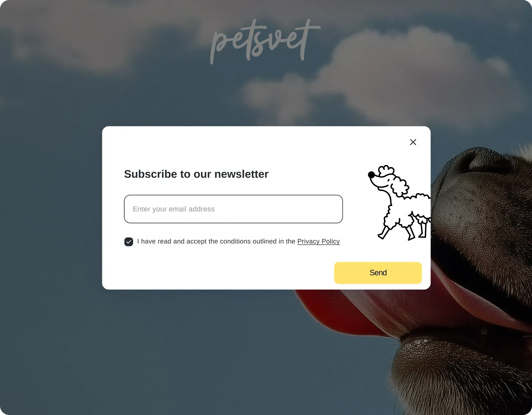Click the "Subscribe to our newsletter" heading

(x=196, y=174)
